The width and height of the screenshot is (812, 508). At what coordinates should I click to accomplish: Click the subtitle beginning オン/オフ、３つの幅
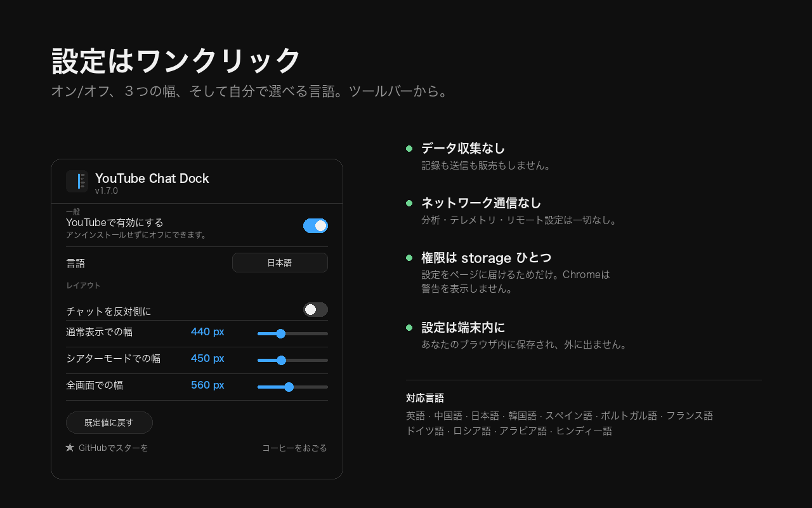tap(251, 91)
